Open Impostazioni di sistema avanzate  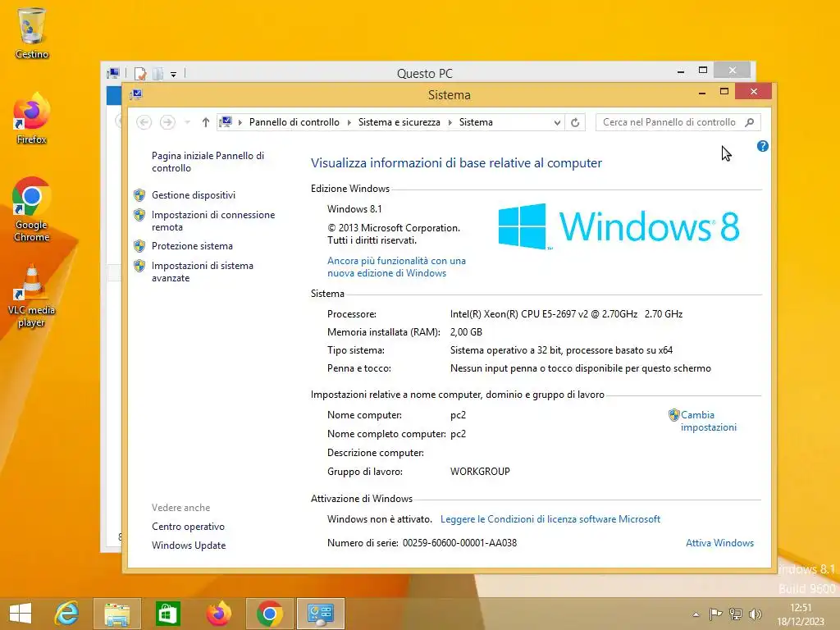pyautogui.click(x=203, y=272)
